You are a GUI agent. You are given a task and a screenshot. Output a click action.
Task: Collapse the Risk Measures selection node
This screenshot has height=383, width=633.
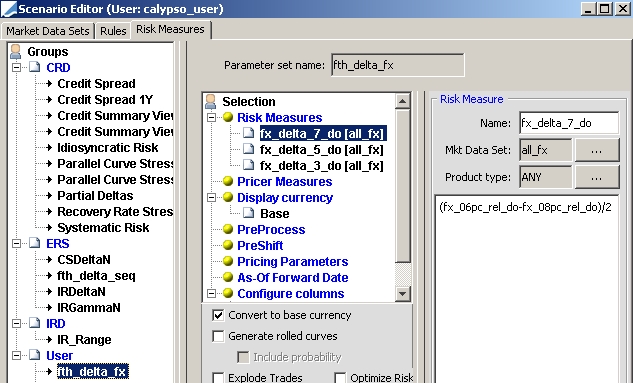(212, 117)
